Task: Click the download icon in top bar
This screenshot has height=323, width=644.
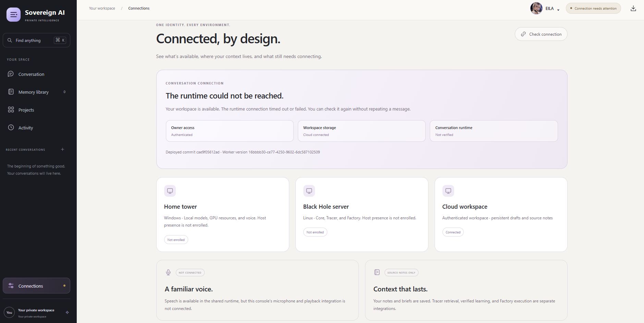Action: click(x=633, y=8)
